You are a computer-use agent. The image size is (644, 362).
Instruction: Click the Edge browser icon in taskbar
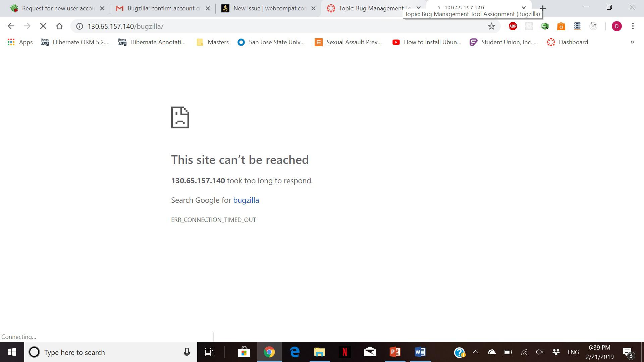[x=294, y=352]
